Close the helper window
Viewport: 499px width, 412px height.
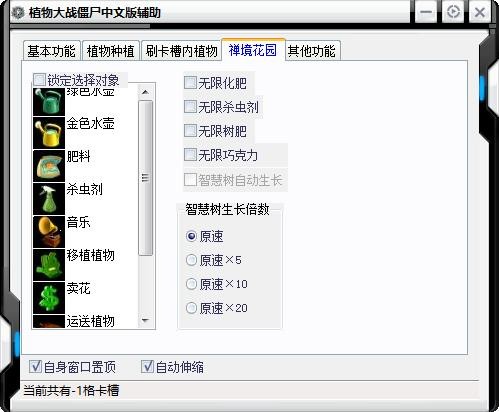480,12
